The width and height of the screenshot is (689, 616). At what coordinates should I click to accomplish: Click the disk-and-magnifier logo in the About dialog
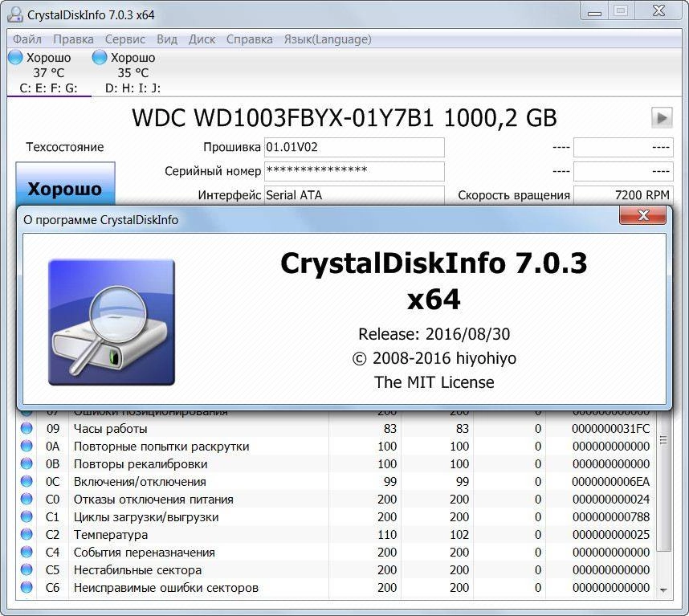(x=112, y=323)
